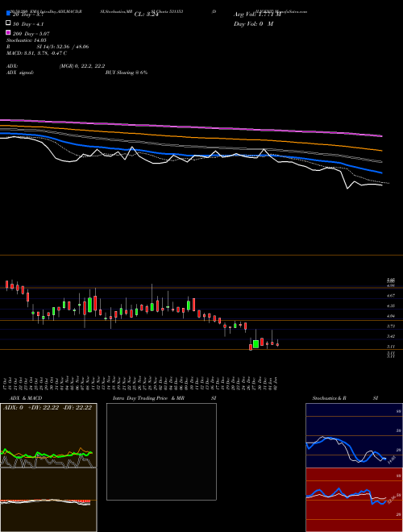Click the white price line dip at the right

(347, 188)
